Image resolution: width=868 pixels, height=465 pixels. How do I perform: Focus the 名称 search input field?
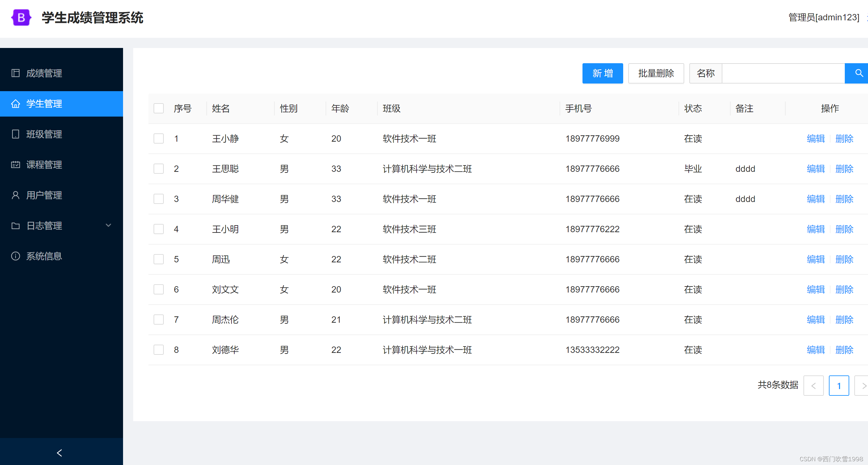[x=783, y=73]
